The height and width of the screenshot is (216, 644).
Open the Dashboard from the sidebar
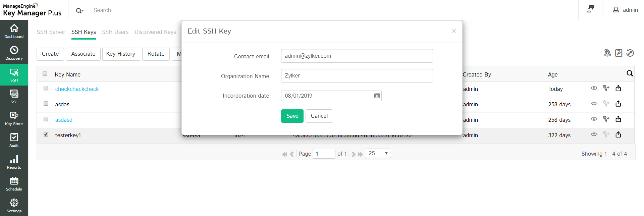pos(14,31)
